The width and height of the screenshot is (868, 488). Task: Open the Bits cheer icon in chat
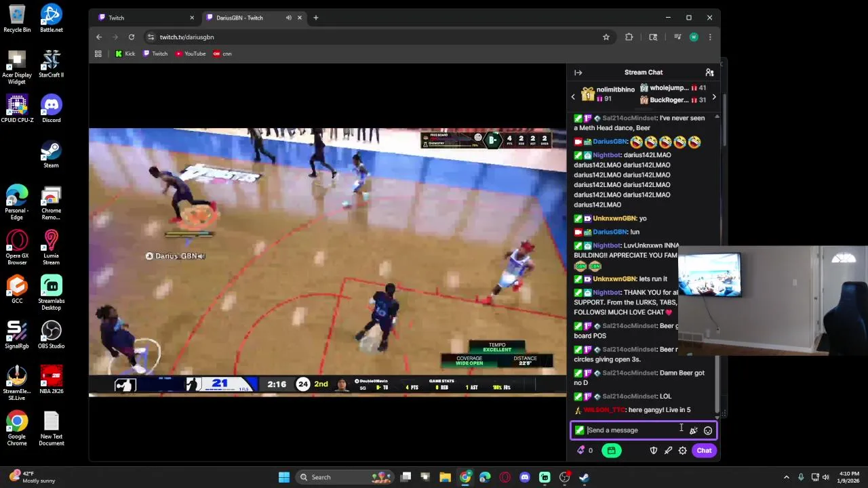pyautogui.click(x=693, y=430)
